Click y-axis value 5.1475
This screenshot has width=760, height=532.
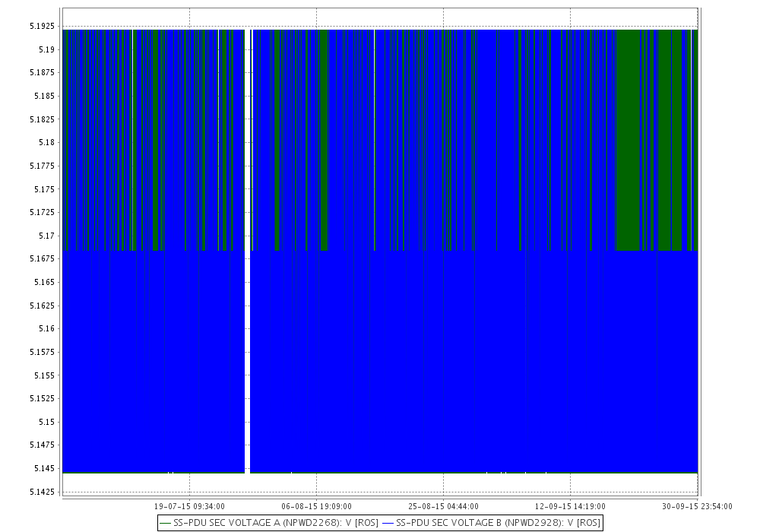tap(42, 445)
